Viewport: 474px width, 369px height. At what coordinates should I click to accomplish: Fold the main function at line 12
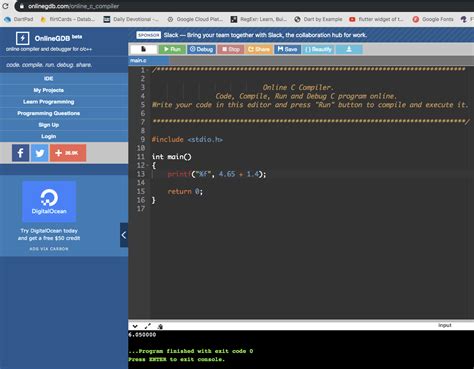(x=147, y=165)
